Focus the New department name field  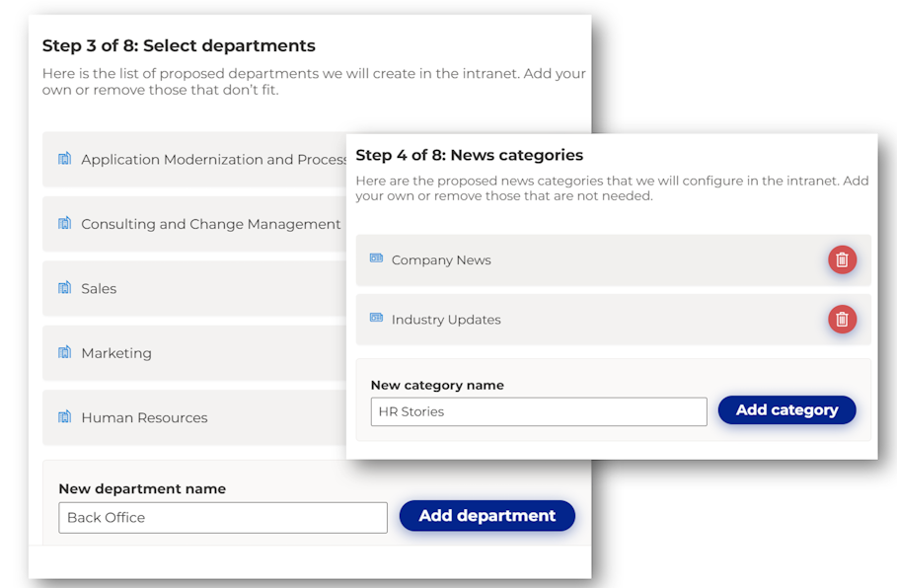223,518
